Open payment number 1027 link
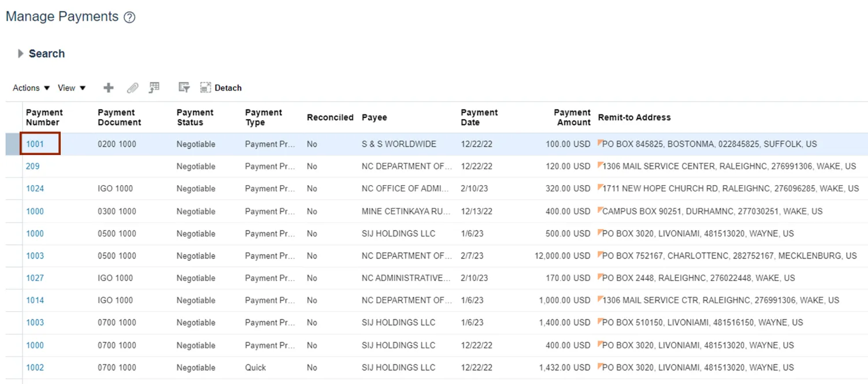This screenshot has height=384, width=868. click(x=35, y=278)
